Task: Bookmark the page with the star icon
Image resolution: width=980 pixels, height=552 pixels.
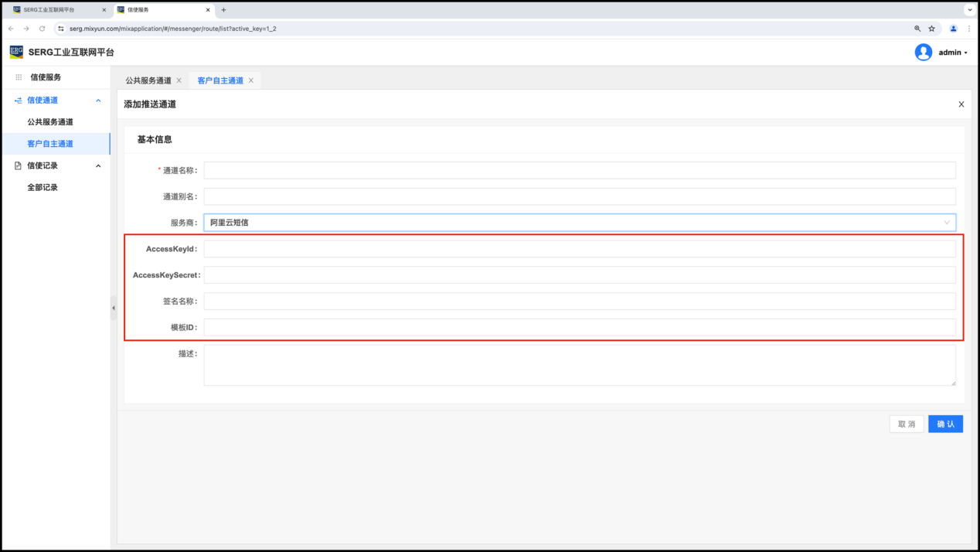Action: (931, 29)
